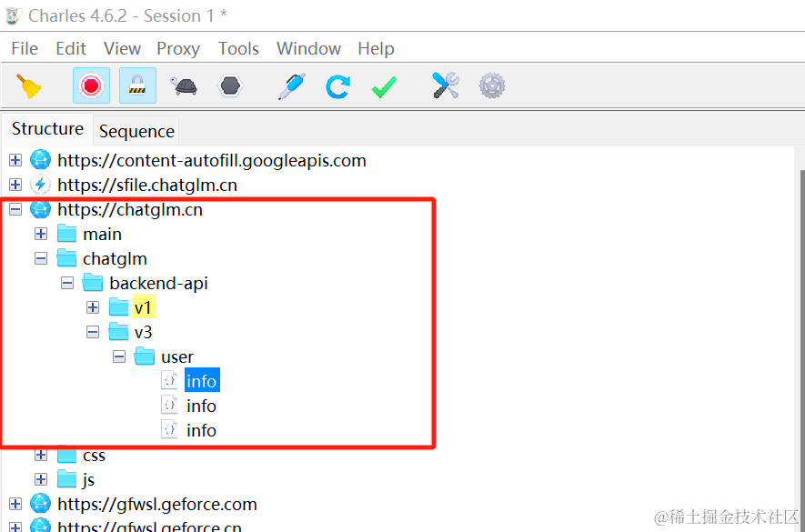Select https://chatglm.cn host row
This screenshot has height=532, width=805.
tap(130, 210)
